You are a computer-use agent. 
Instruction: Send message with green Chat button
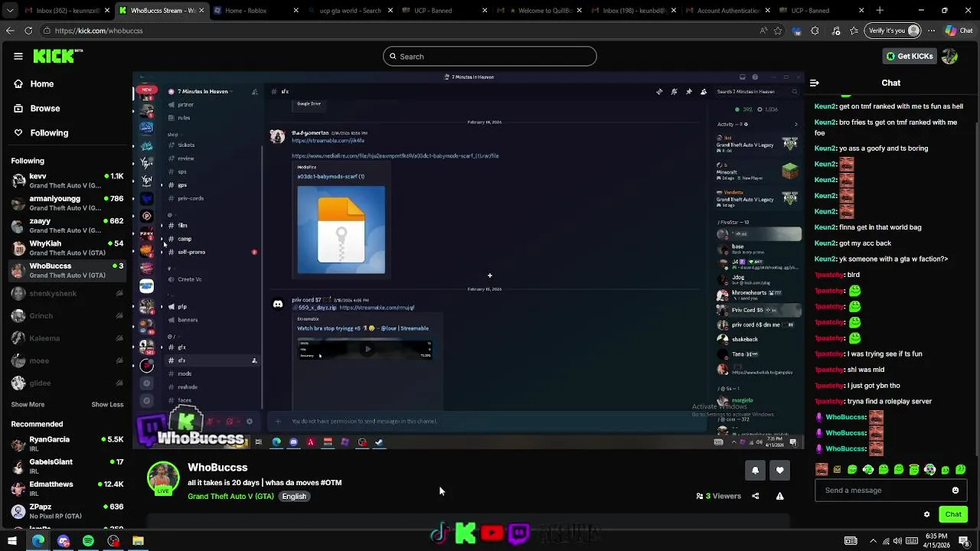coord(953,514)
